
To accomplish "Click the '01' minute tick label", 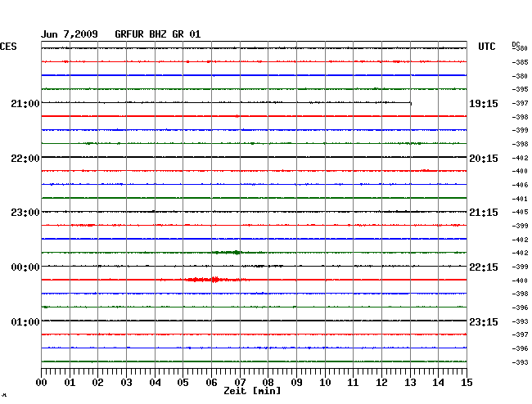I will click(70, 383).
